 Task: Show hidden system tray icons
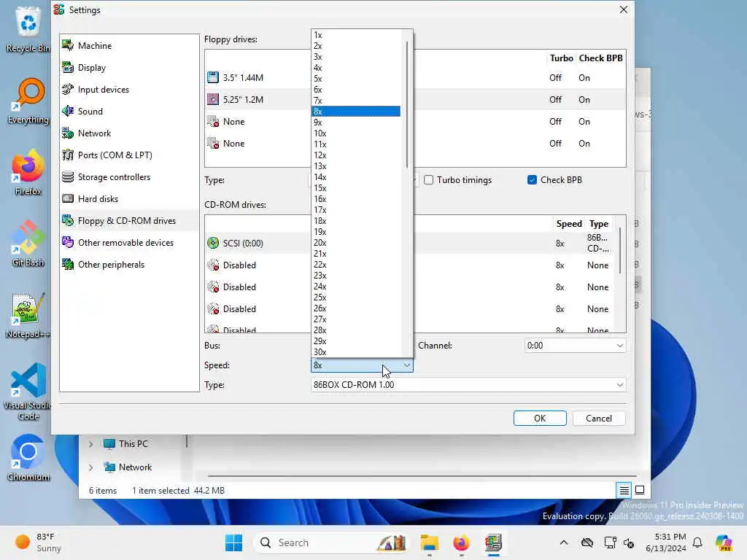point(564,542)
